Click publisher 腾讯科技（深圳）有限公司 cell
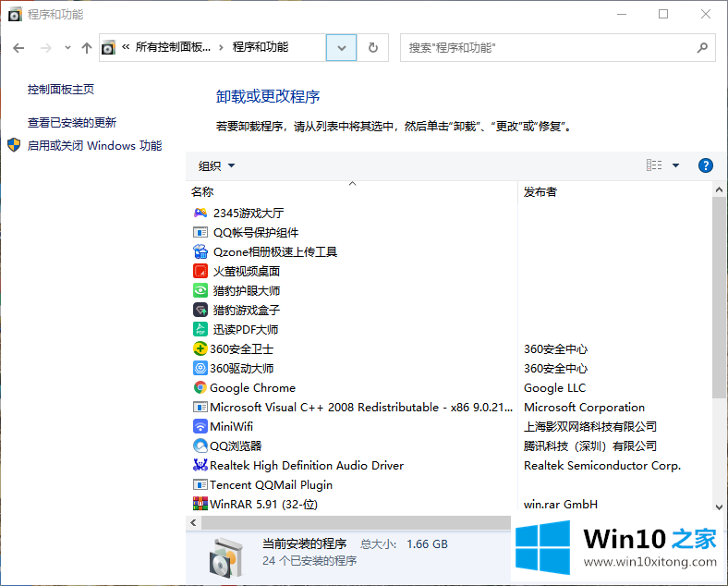 pos(590,446)
